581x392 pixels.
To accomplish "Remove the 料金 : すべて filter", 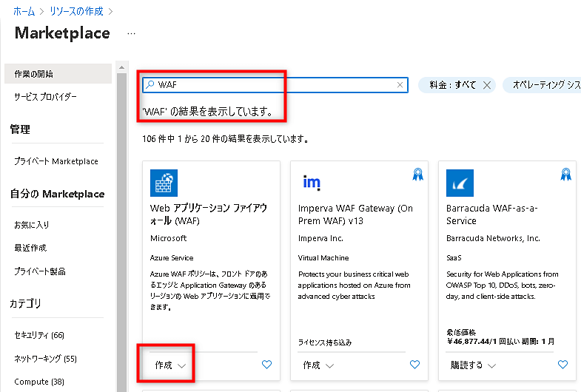I will [487, 85].
